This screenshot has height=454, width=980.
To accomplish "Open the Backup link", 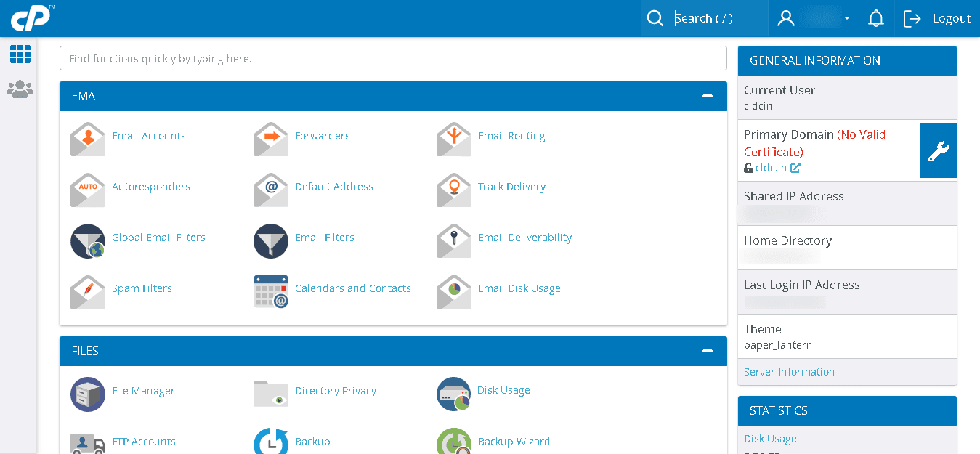I will 312,442.
